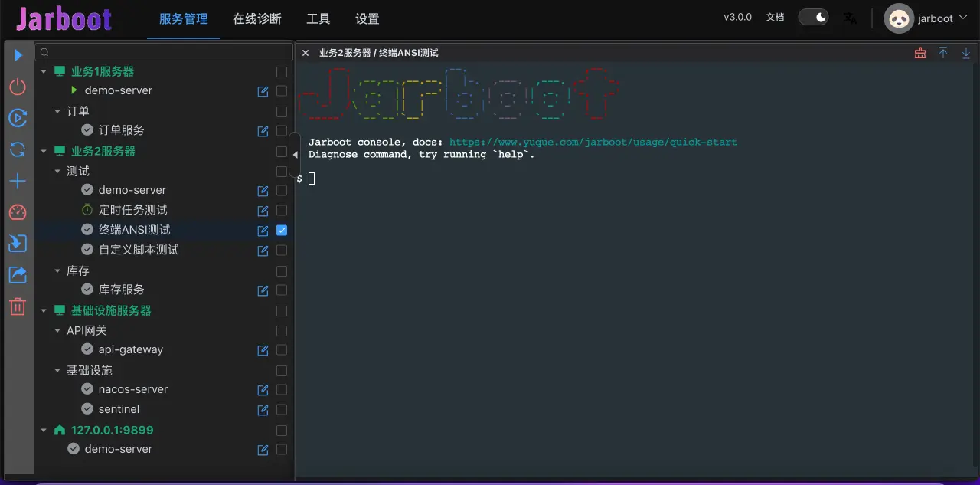980x485 pixels.
Task: Focus the service search input field
Action: 164,52
